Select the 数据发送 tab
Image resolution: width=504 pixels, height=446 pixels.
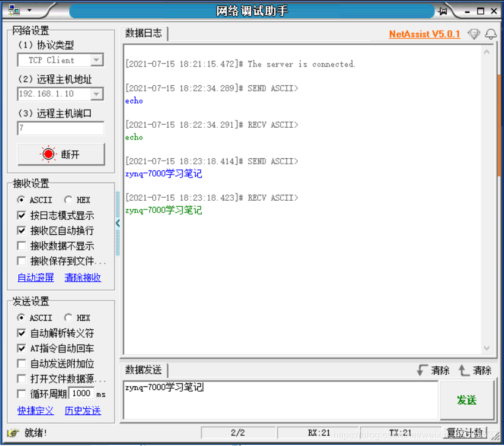pos(144,370)
